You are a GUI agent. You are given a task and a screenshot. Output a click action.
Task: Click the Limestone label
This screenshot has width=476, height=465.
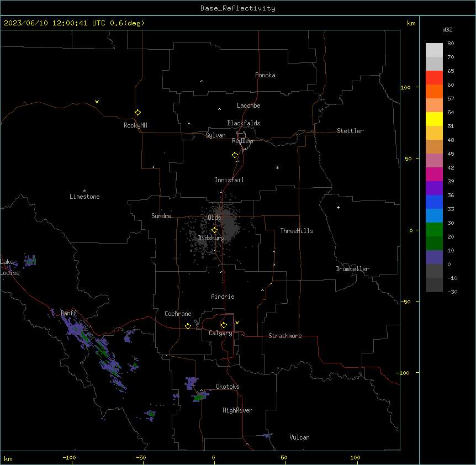click(84, 197)
